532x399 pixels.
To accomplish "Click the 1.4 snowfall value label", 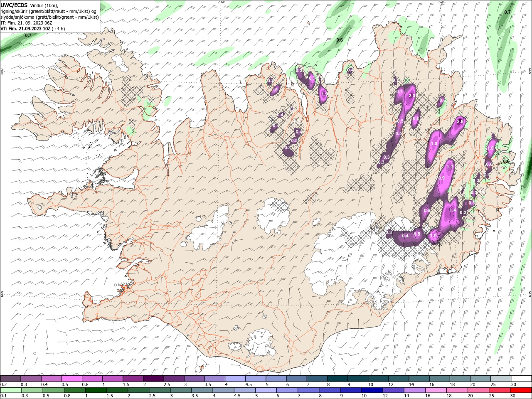I will click(453, 211).
